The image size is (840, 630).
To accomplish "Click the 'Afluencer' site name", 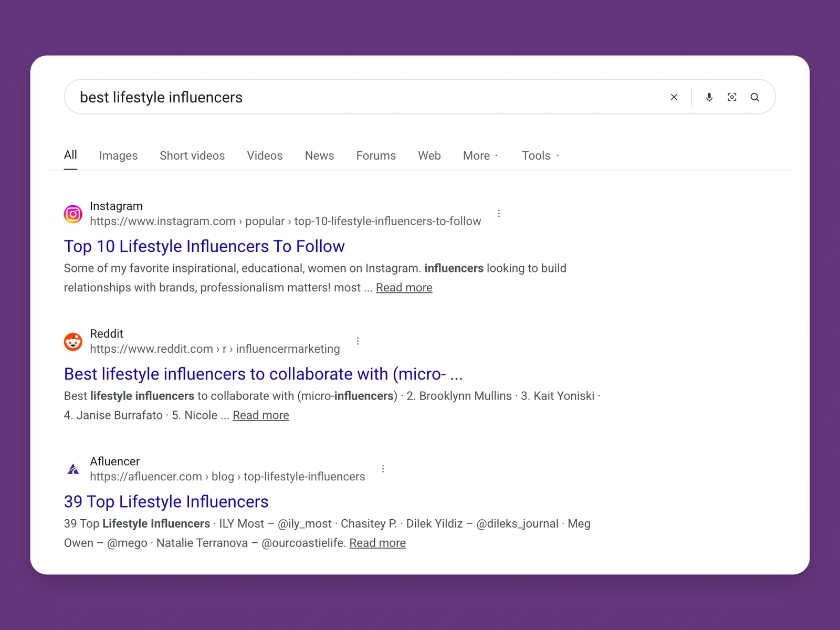I will tap(114, 461).
